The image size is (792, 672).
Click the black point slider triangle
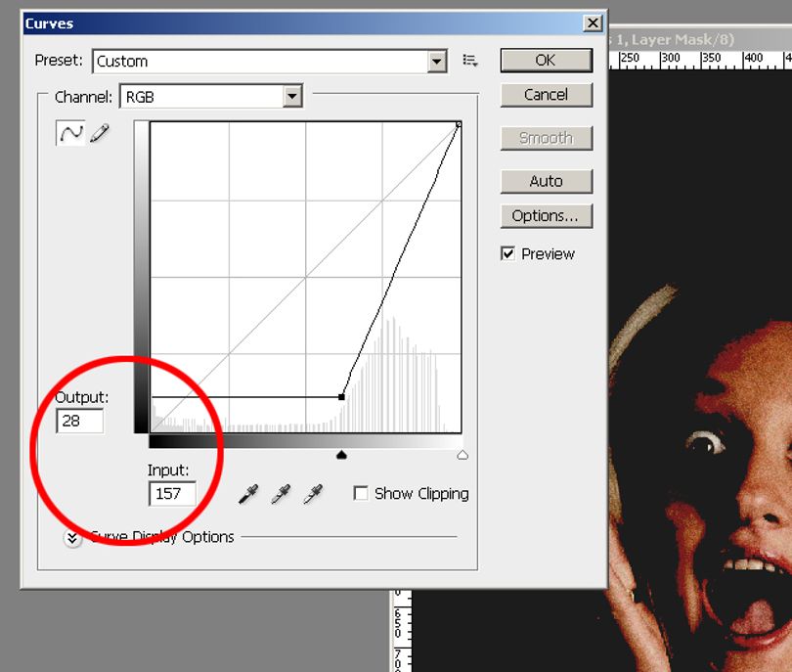tap(341, 455)
